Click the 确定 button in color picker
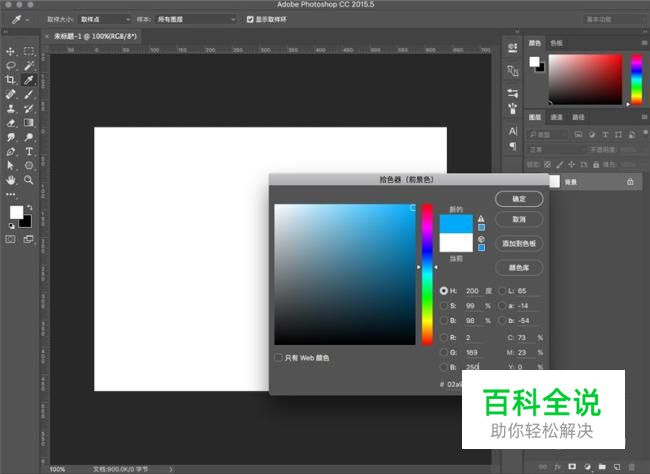 click(x=519, y=198)
